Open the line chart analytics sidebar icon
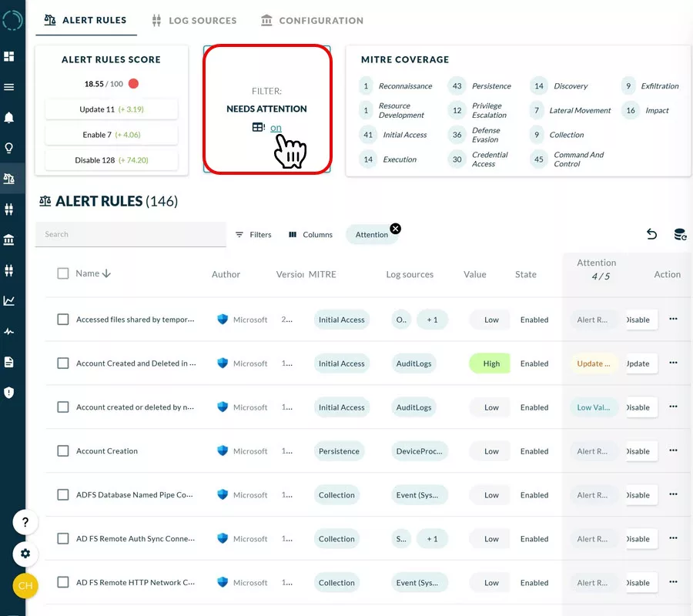 coord(8,301)
